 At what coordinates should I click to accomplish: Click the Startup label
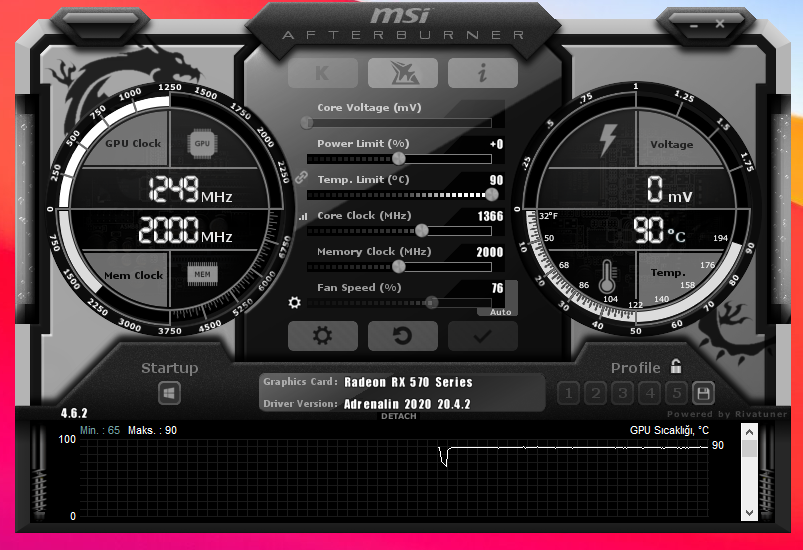point(170,368)
